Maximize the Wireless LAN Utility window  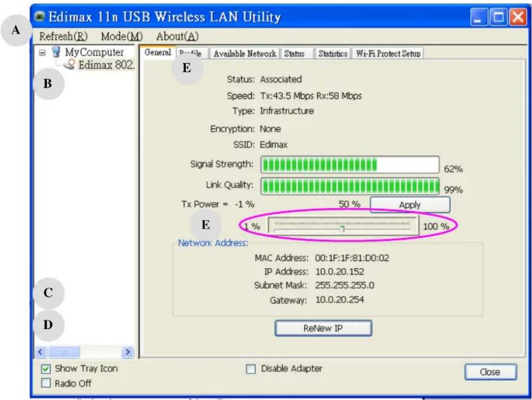coord(498,17)
